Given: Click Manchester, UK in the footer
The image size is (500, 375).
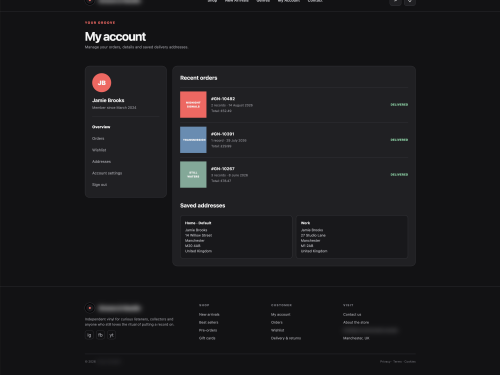Looking at the screenshot, I should [x=356, y=338].
